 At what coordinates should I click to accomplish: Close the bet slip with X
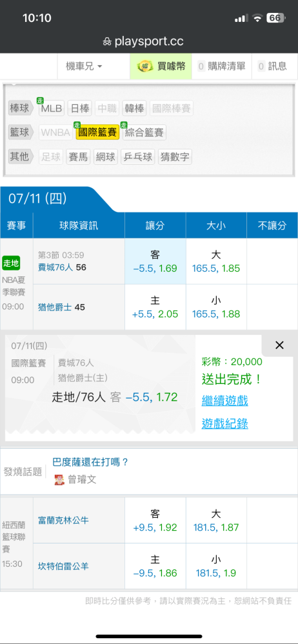click(279, 345)
